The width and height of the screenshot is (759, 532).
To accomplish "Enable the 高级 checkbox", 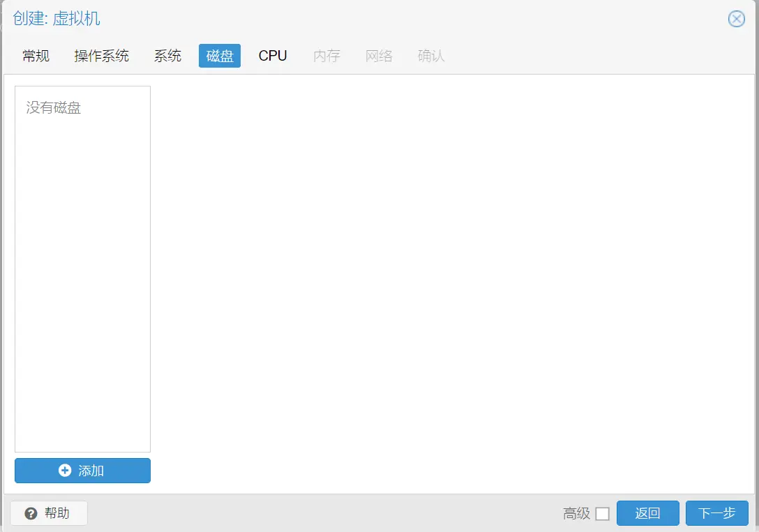I will pyautogui.click(x=602, y=514).
